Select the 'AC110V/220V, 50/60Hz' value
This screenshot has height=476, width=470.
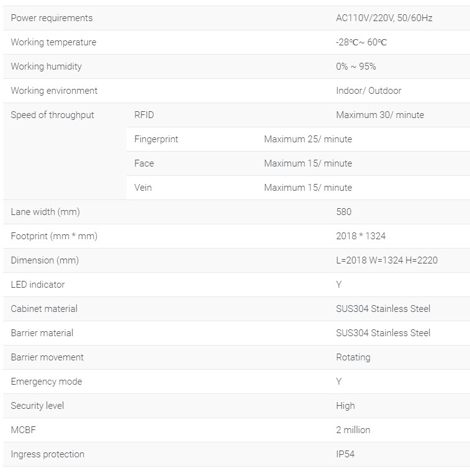click(x=384, y=18)
